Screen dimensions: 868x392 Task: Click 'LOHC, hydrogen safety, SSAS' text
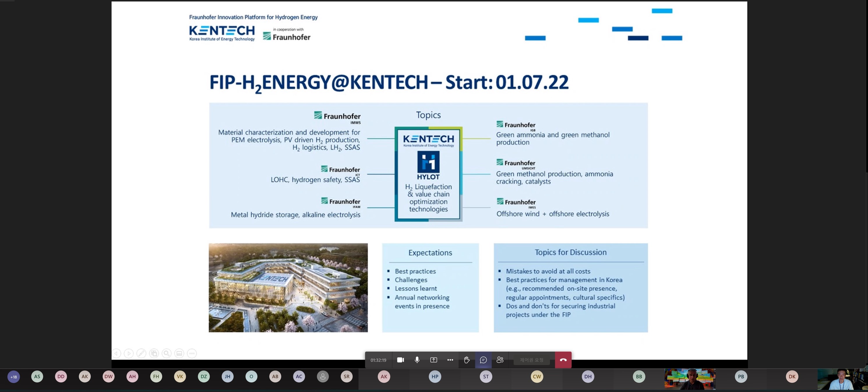315,180
